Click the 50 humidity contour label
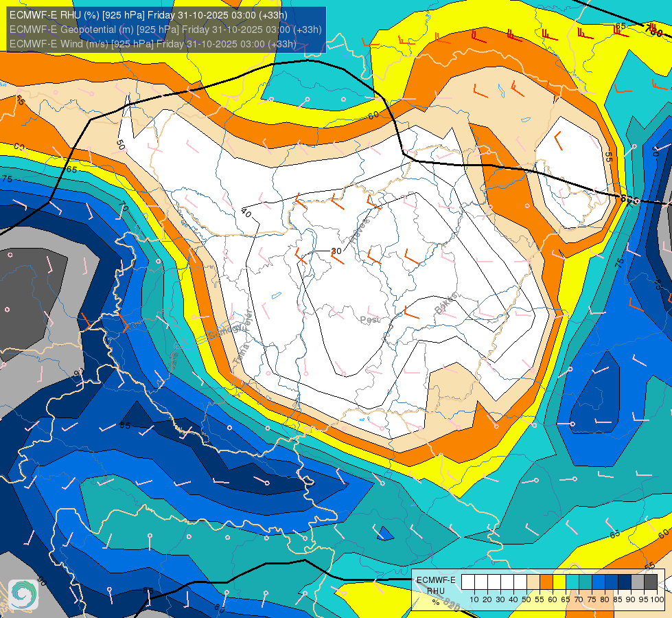 [x=121, y=145]
